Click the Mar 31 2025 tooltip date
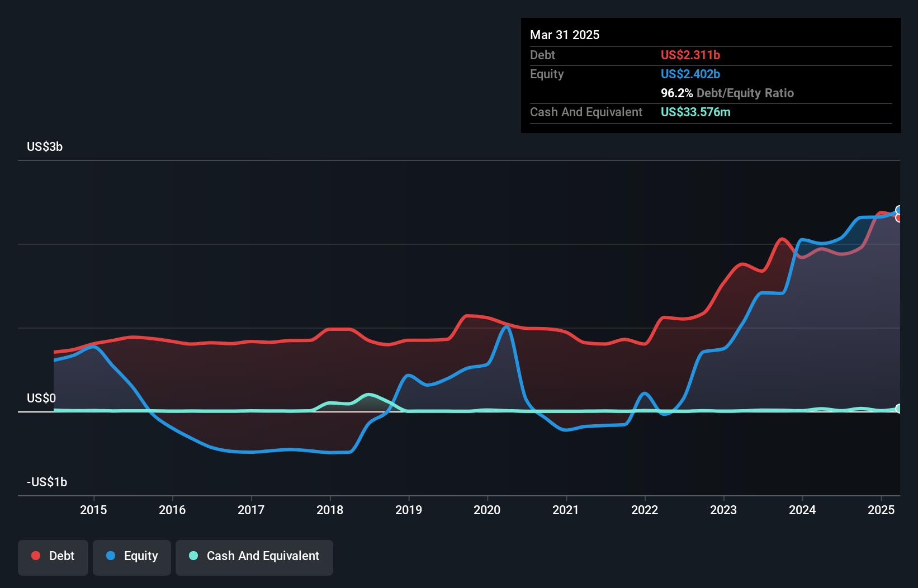 tap(565, 35)
